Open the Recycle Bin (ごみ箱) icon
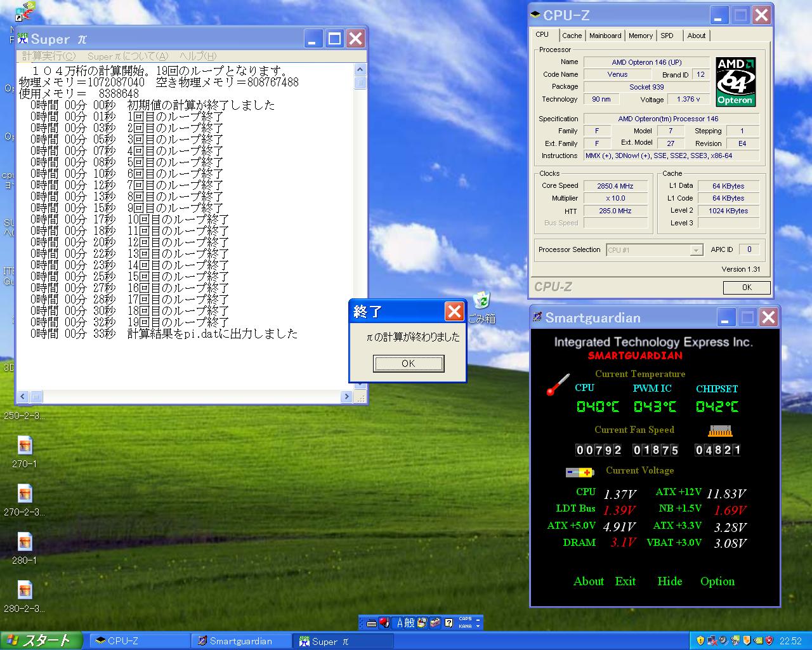The width and height of the screenshot is (812, 650). pos(481,301)
